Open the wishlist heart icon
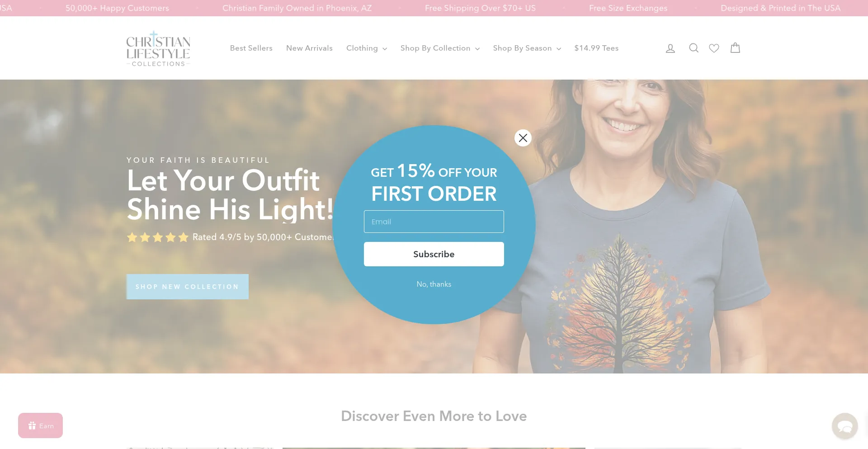The height and width of the screenshot is (449, 868). point(714,48)
